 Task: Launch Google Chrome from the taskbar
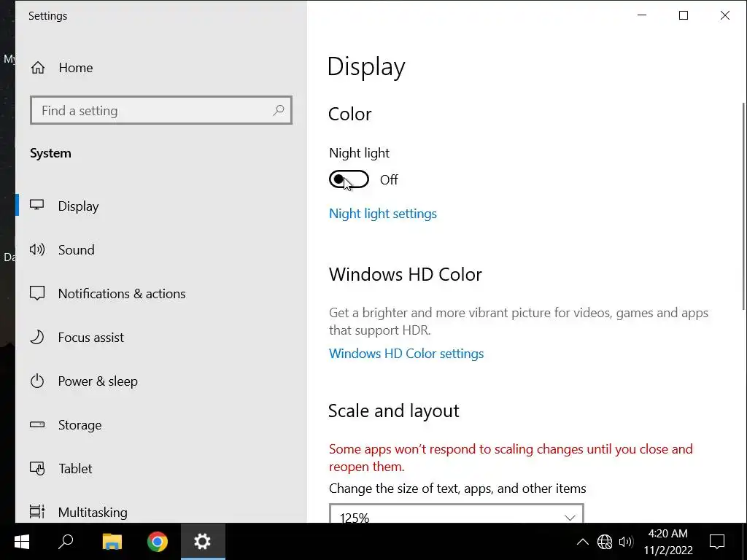[158, 542]
